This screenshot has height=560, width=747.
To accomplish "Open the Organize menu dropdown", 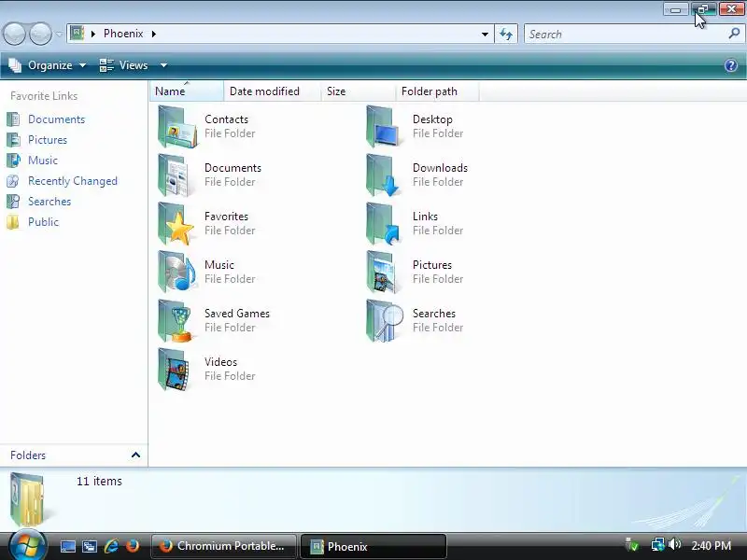I will (x=48, y=65).
